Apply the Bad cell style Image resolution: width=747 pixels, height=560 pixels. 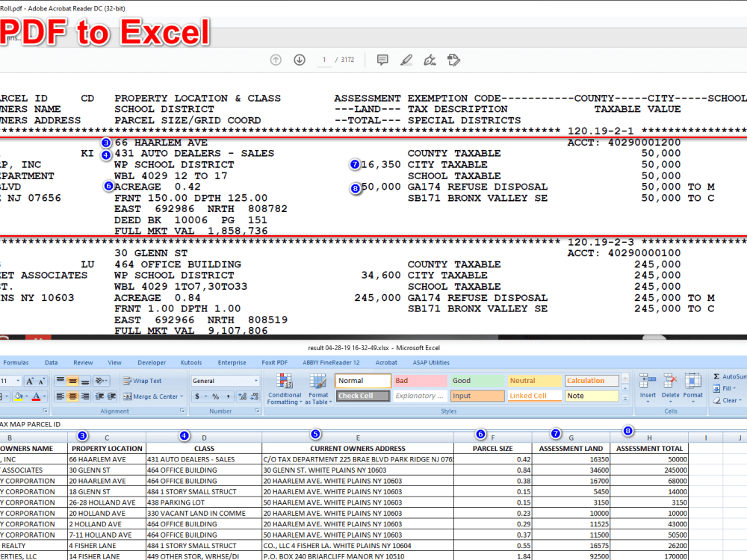point(420,381)
